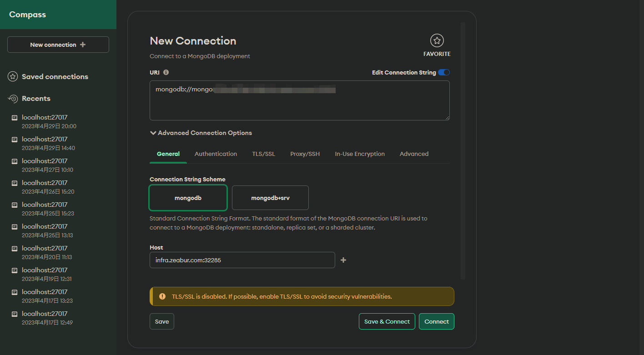Screen dimensions: 644x355
Task: Click connection icon for 2023年4月27日 10:10 entry
Action: pos(15,161)
